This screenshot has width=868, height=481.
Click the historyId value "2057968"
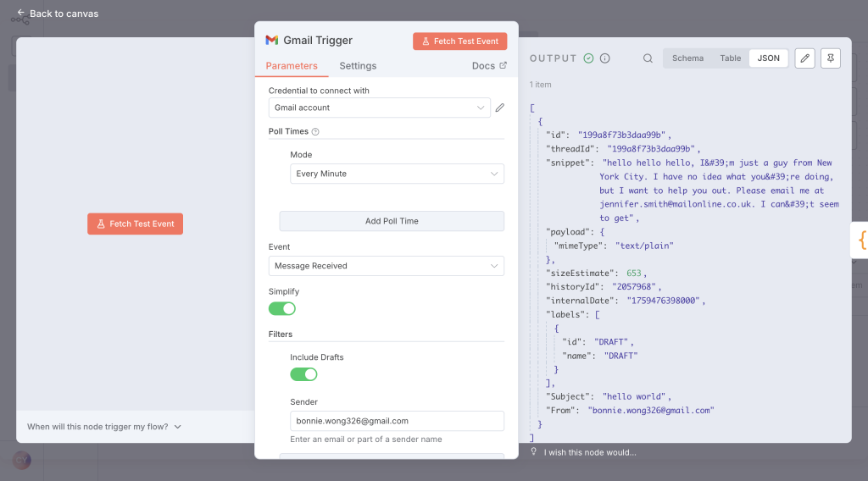pyautogui.click(x=634, y=286)
